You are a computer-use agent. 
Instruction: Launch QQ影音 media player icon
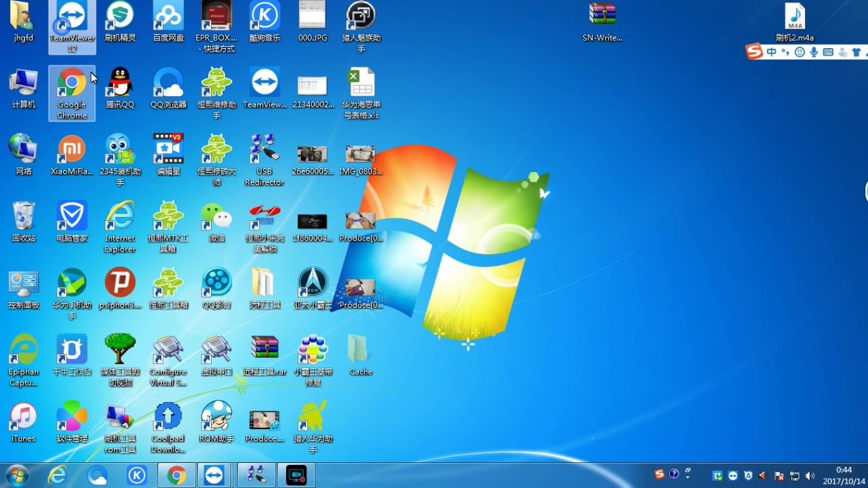point(216,289)
